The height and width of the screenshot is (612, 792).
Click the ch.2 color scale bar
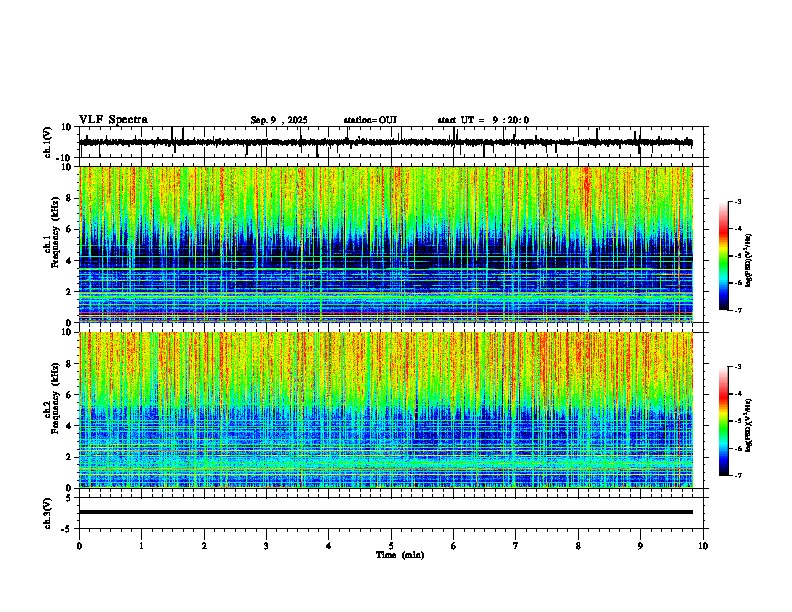pos(724,421)
